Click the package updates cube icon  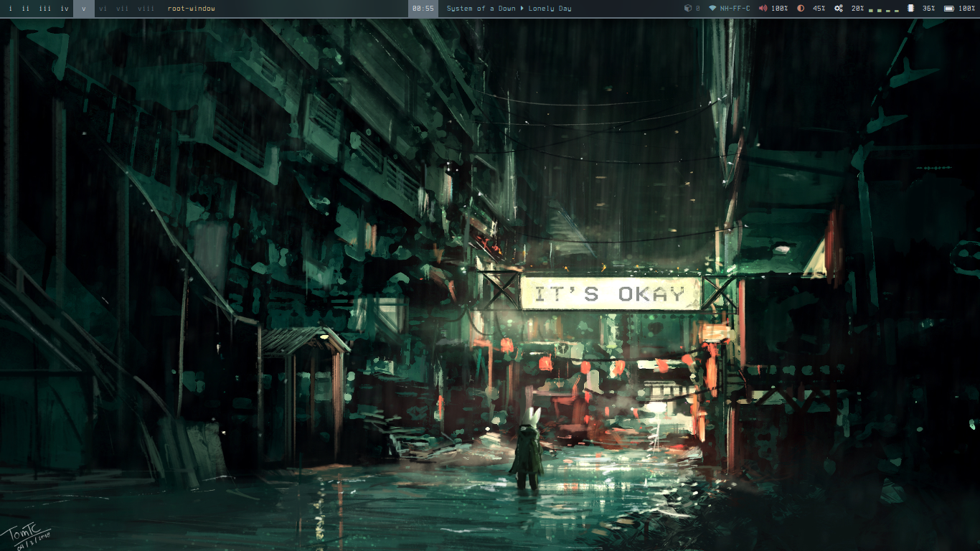click(687, 9)
